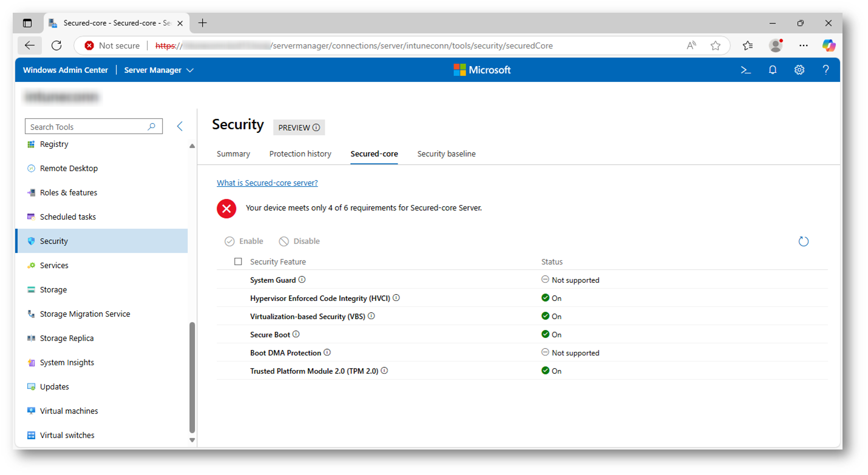Image resolution: width=868 pixels, height=475 pixels.
Task: Open the Copilot icon in Edge
Action: [829, 45]
